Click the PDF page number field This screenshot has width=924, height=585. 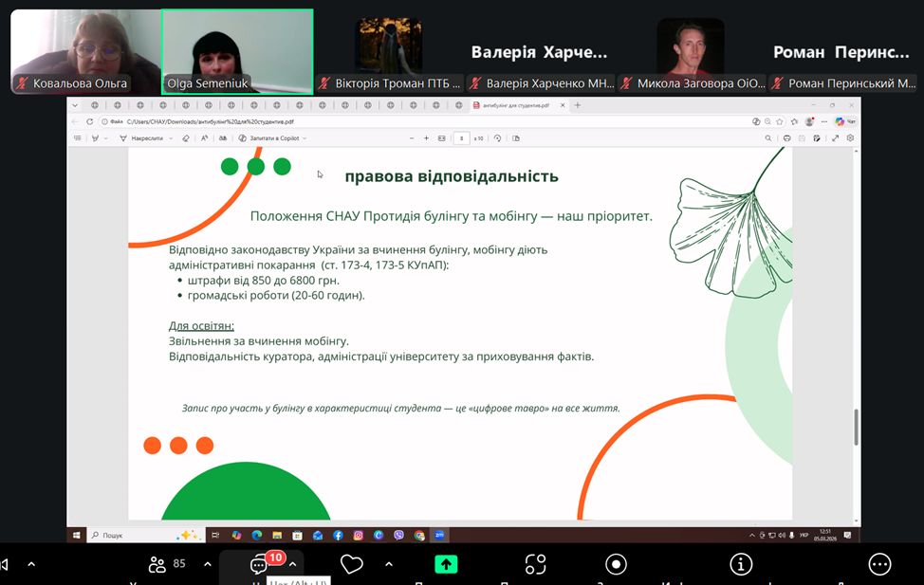[x=461, y=138]
